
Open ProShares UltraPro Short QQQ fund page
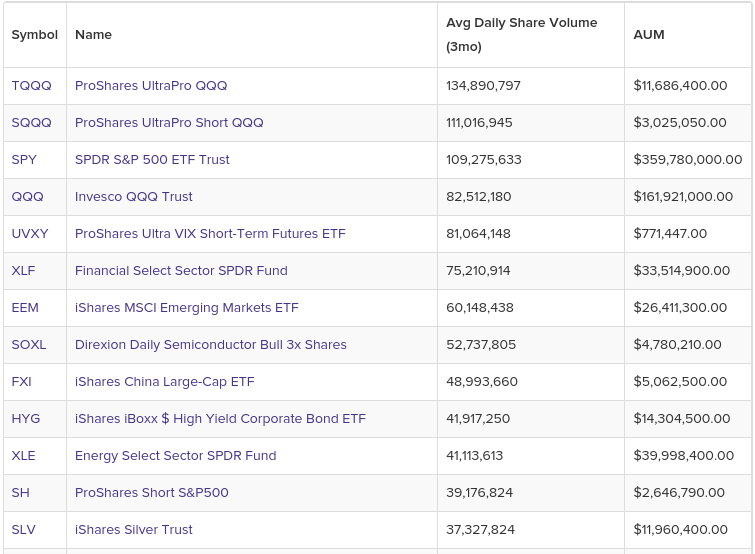point(169,123)
